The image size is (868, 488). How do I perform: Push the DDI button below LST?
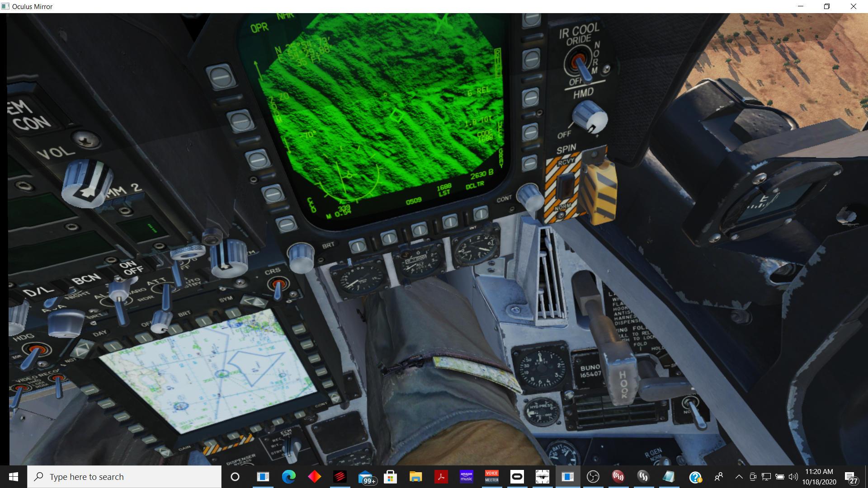[x=450, y=221]
